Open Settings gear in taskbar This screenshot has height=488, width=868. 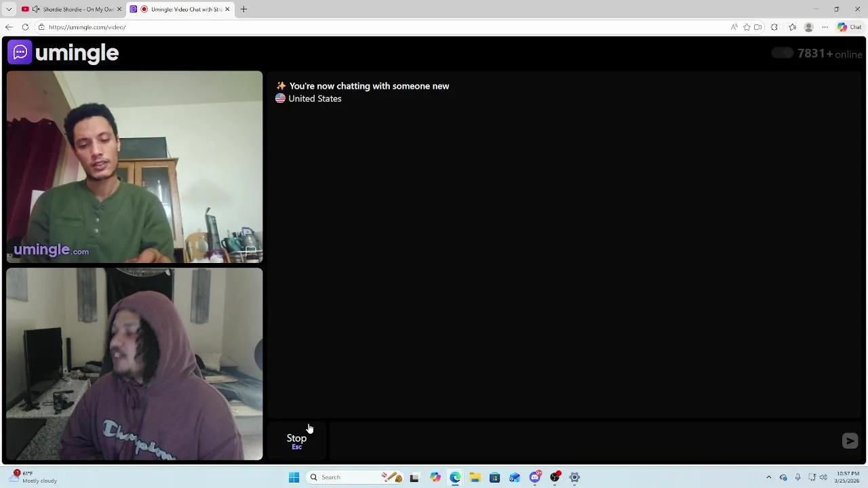coord(574,477)
